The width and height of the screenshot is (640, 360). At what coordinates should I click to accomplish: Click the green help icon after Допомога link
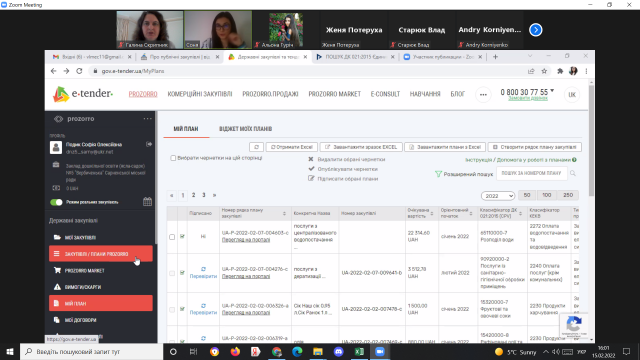click(x=574, y=160)
